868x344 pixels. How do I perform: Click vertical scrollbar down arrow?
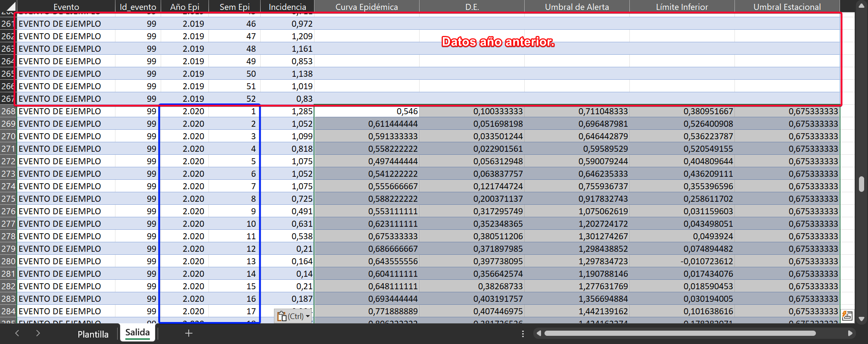[x=861, y=319]
